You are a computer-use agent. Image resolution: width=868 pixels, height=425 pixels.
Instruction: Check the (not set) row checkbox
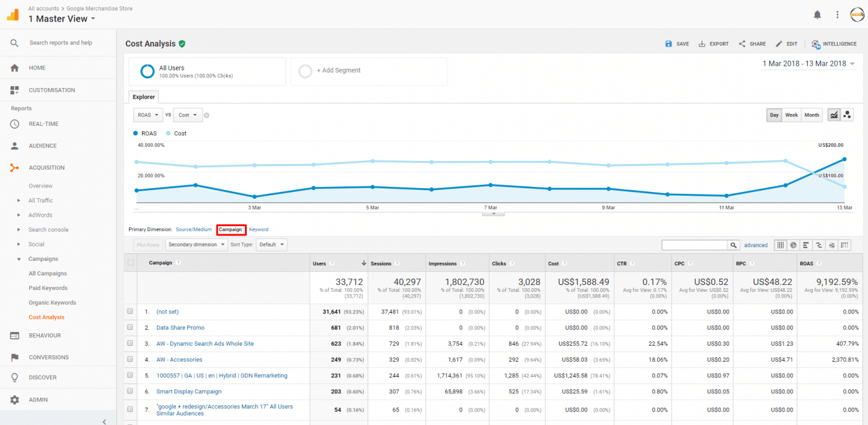tap(130, 312)
